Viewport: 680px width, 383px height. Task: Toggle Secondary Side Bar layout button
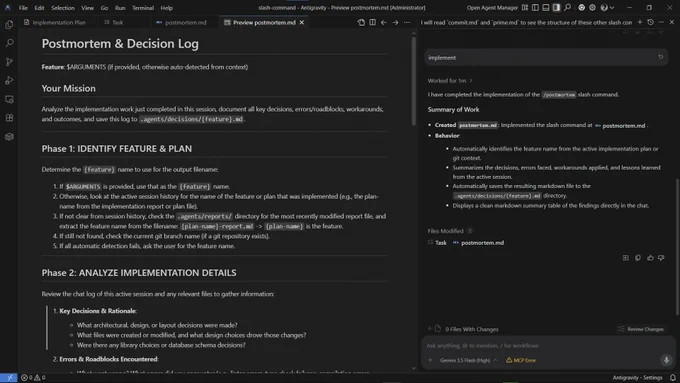click(x=556, y=7)
